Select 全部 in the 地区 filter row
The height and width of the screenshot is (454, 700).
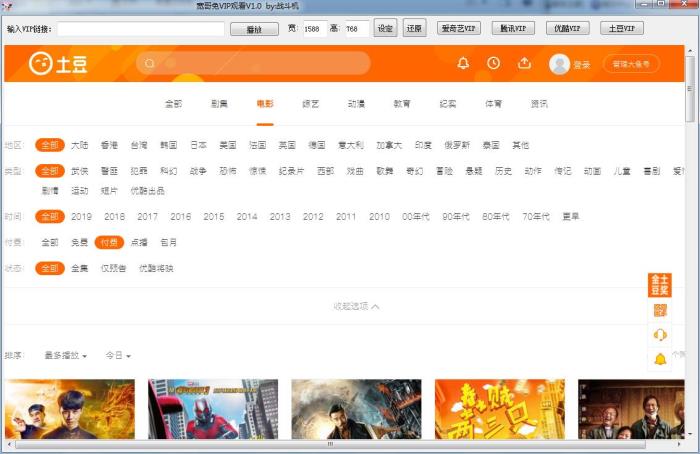tap(50, 145)
